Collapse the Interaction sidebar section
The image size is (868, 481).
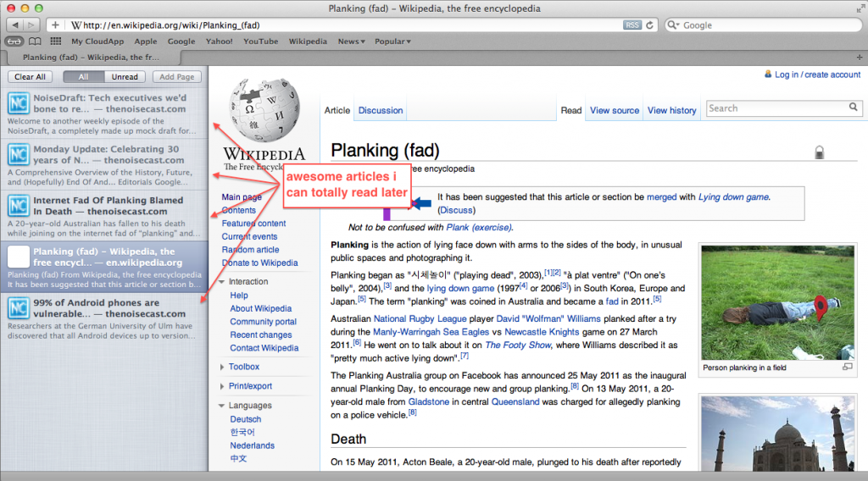(x=221, y=281)
